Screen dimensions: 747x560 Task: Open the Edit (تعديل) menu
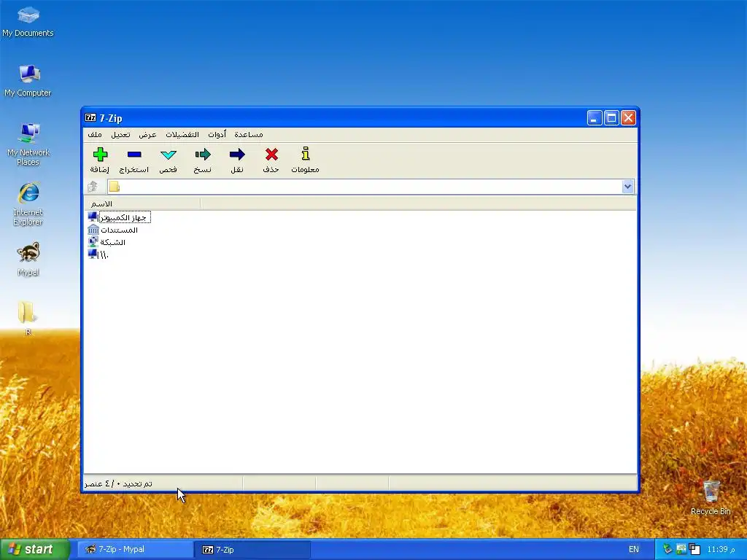point(120,135)
